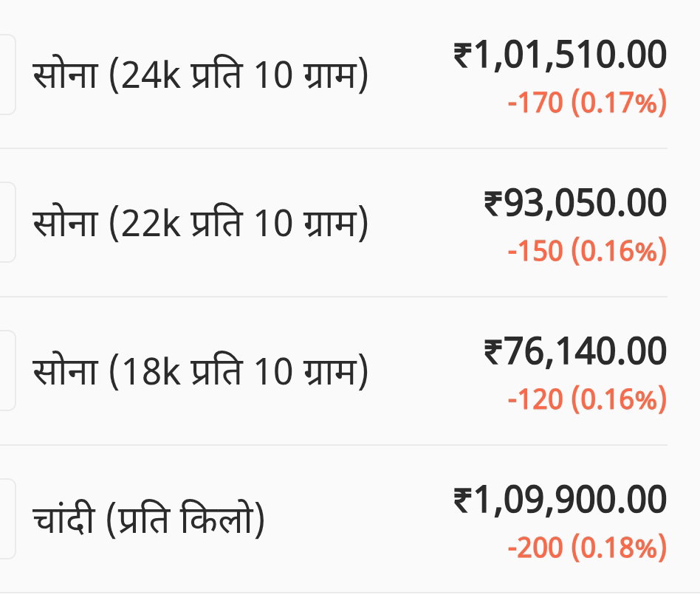Viewport: 700px width, 603px height.
Task: Click the ₹93,050.00 price value
Action: (x=575, y=203)
